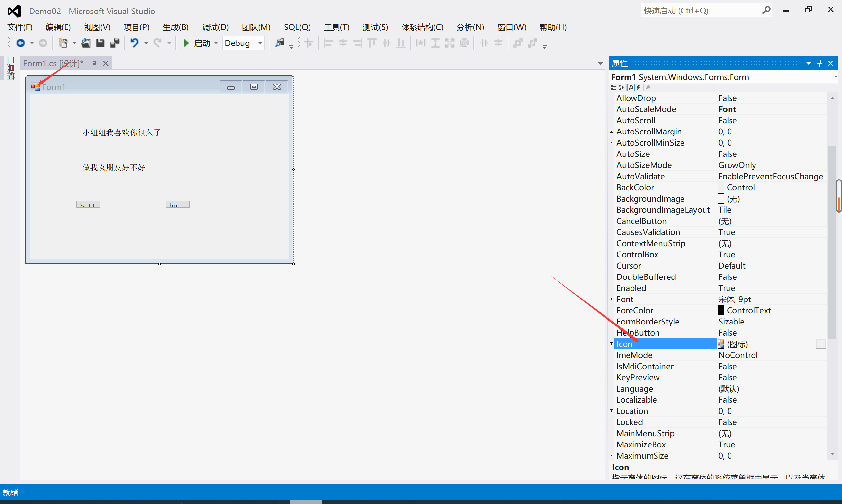
Task: Open the 编辑(E) menu
Action: 58,27
